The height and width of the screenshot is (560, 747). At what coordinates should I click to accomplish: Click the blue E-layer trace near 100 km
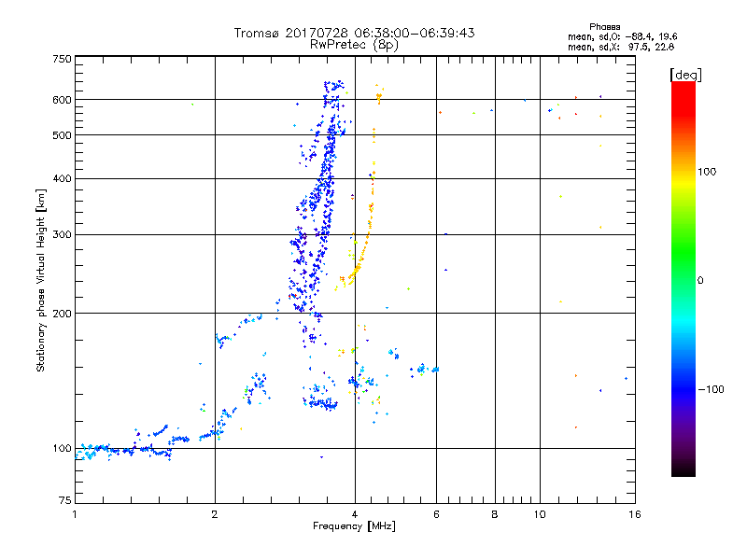124,449
